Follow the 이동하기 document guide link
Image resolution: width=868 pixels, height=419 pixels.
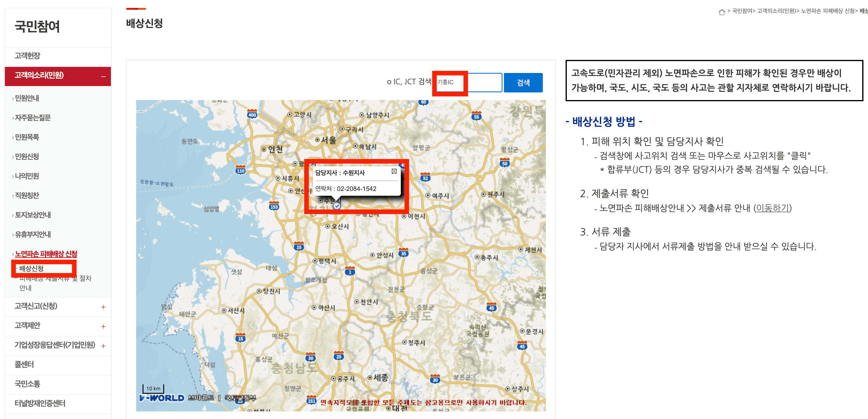tap(773, 208)
